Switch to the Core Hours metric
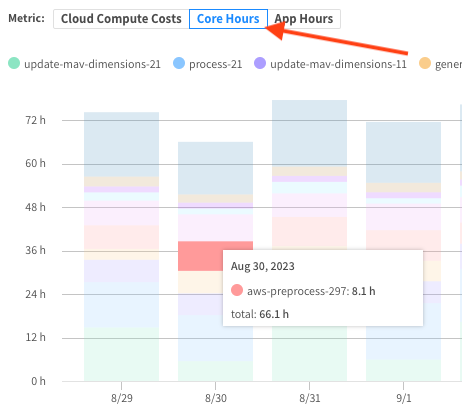This screenshot has width=462, height=418. (x=228, y=19)
